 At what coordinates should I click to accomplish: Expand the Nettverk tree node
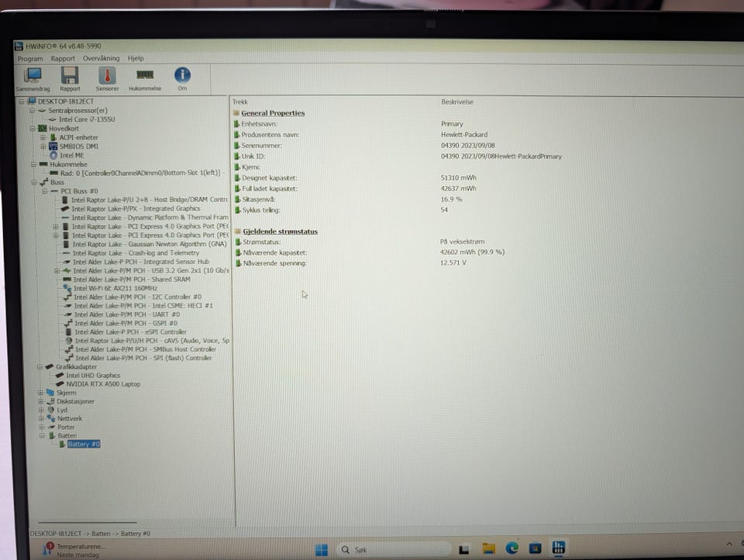(41, 418)
